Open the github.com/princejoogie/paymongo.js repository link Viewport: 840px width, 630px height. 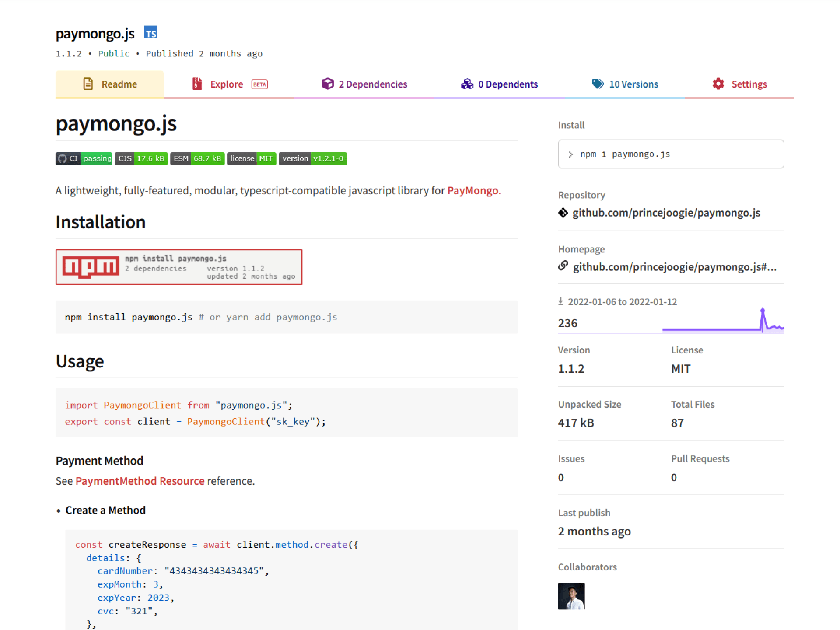click(x=666, y=213)
